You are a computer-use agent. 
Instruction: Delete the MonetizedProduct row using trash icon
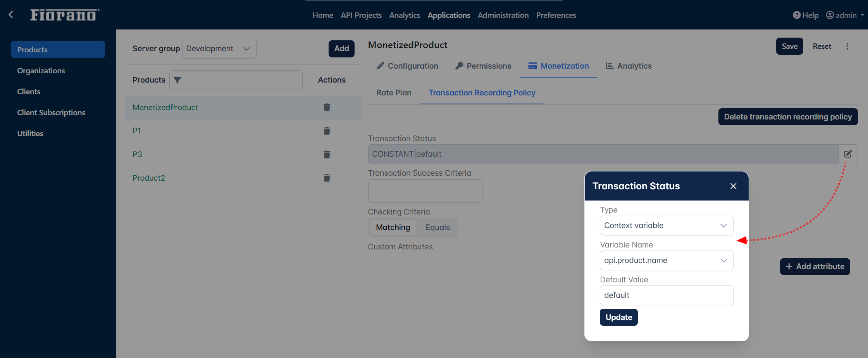[327, 107]
